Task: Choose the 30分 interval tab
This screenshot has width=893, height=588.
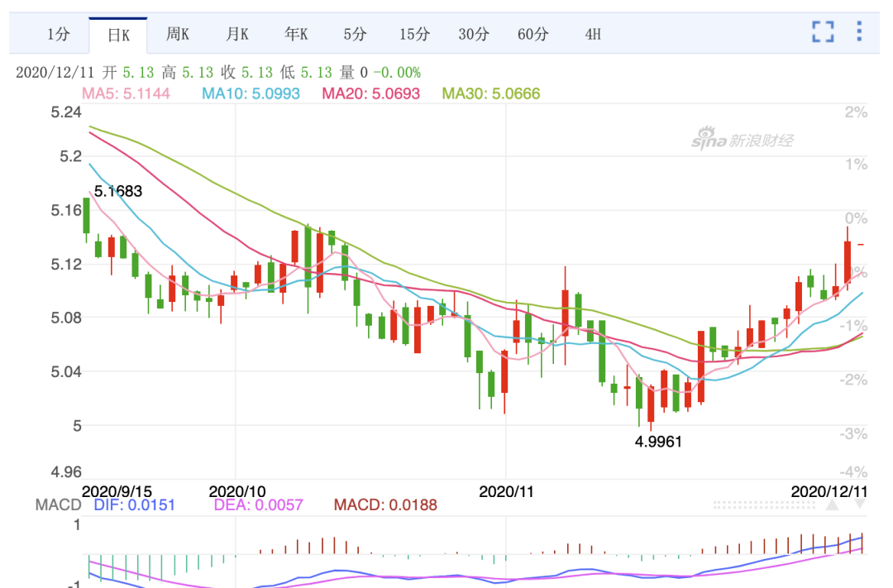Action: 474,34
